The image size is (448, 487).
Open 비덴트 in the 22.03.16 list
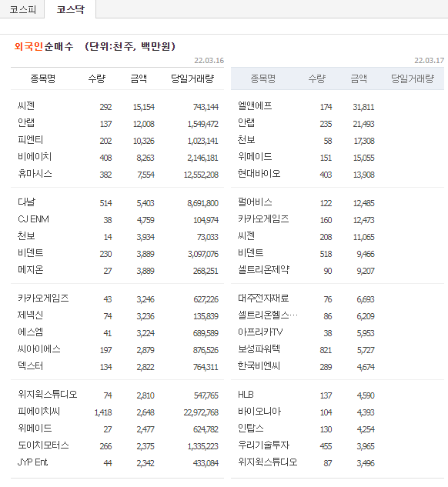coord(31,253)
